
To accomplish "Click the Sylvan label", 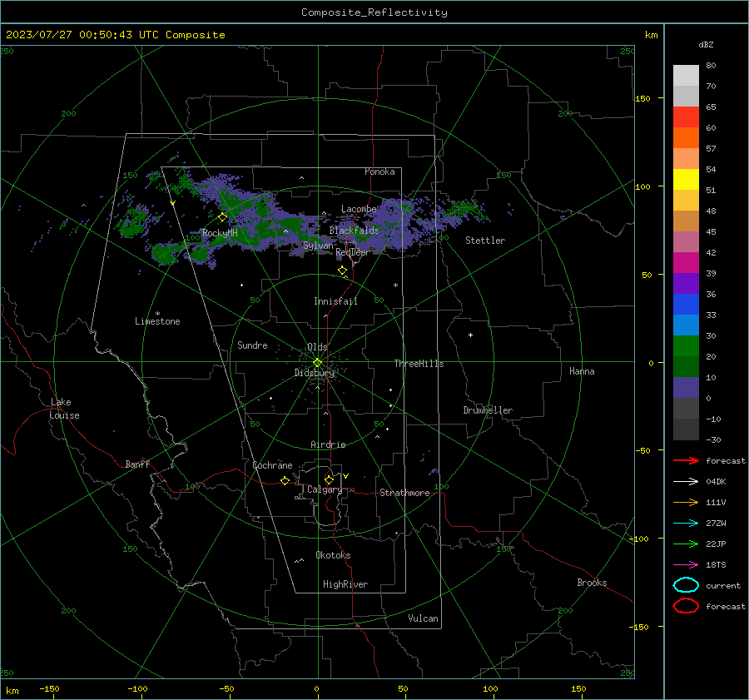I will 318,246.
